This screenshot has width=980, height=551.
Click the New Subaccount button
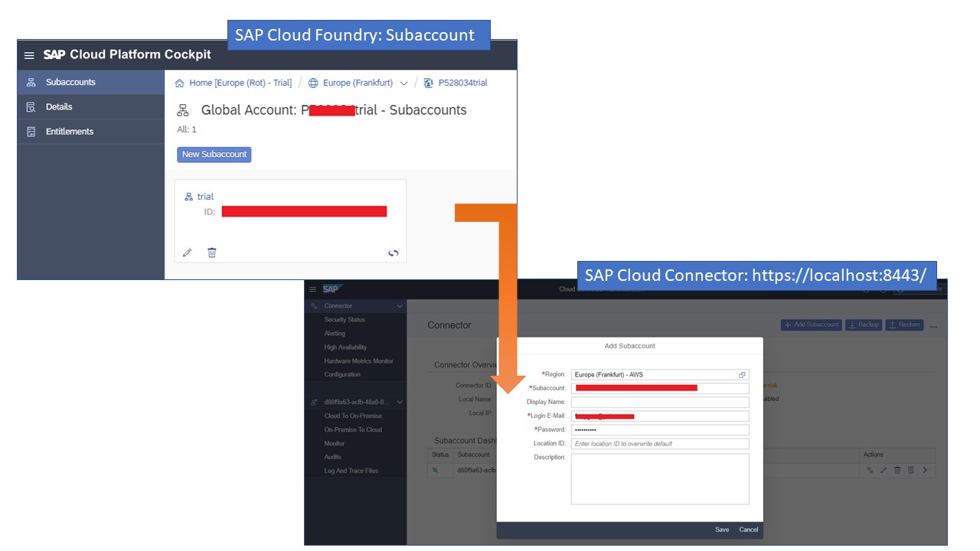[x=214, y=155]
